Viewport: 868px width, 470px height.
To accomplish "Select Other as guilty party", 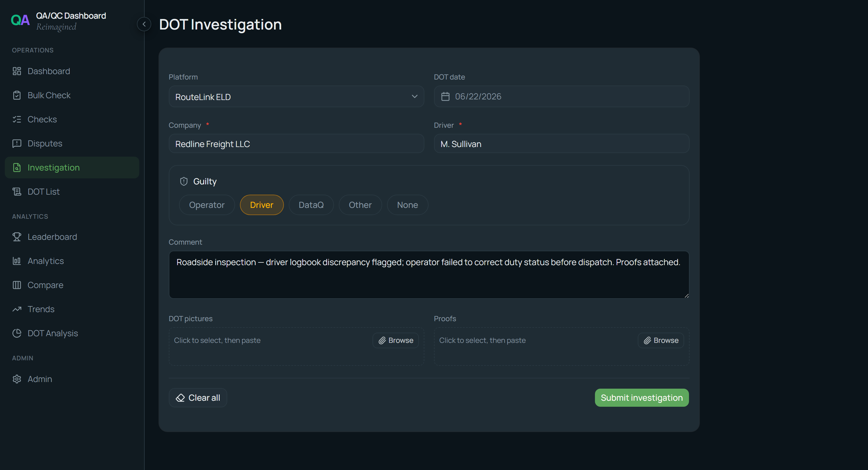I will (360, 205).
